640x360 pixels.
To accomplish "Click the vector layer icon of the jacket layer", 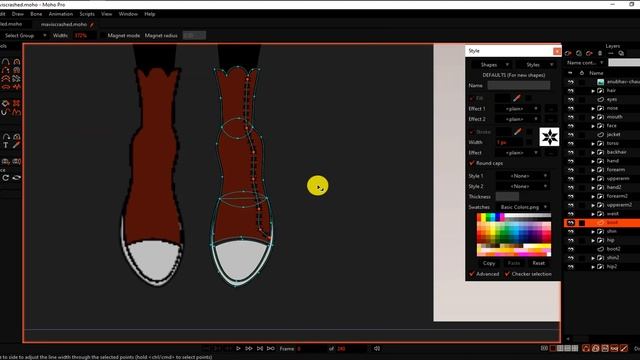I will coord(600,134).
